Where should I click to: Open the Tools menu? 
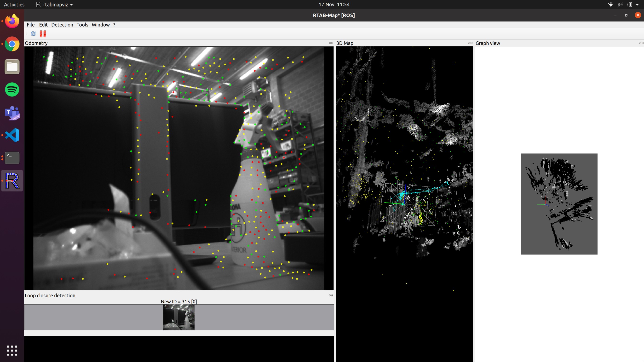(x=82, y=25)
